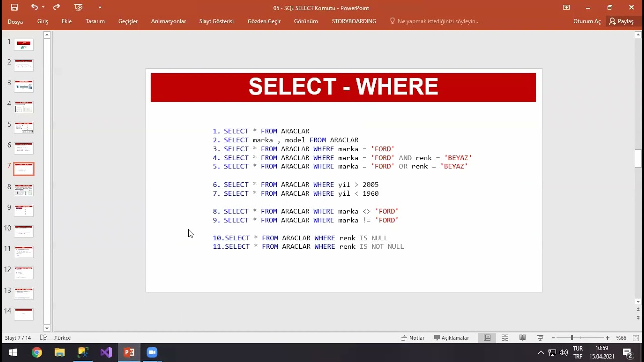This screenshot has height=362, width=644.
Task: Open zoom dialog via %66 level
Action: 621,338
